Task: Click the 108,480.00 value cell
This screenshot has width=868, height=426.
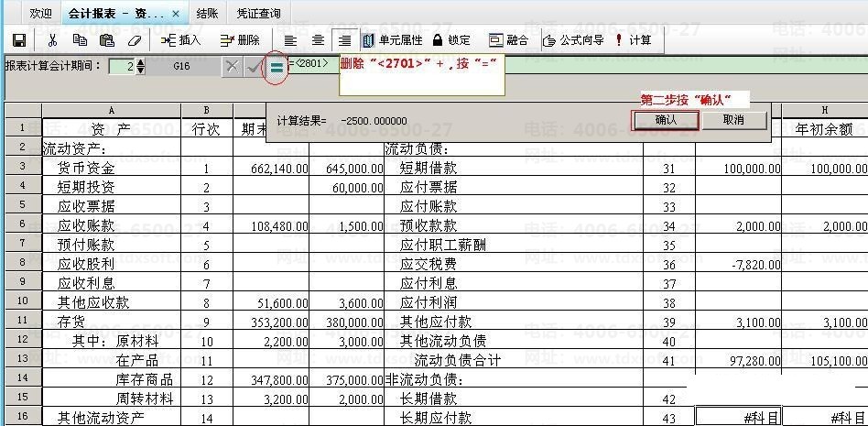Action: (x=271, y=225)
